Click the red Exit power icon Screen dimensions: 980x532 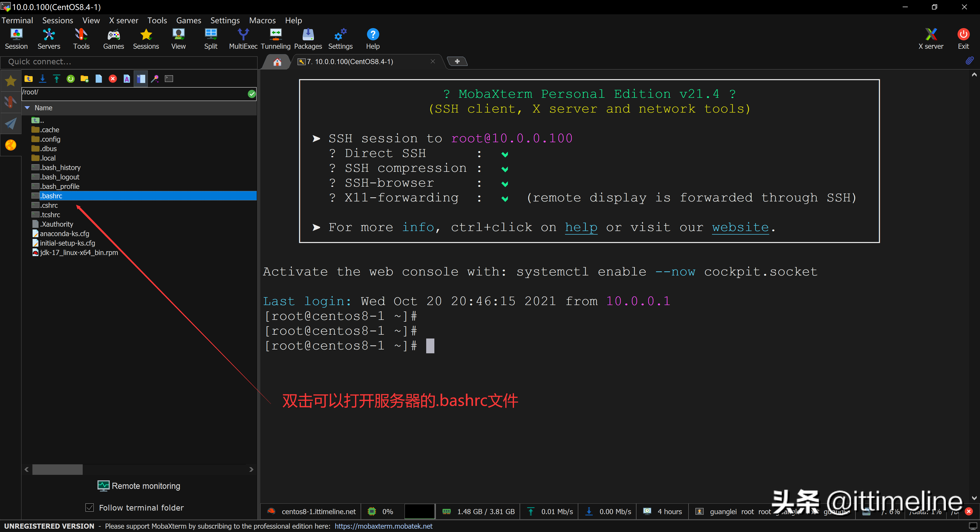click(x=963, y=39)
